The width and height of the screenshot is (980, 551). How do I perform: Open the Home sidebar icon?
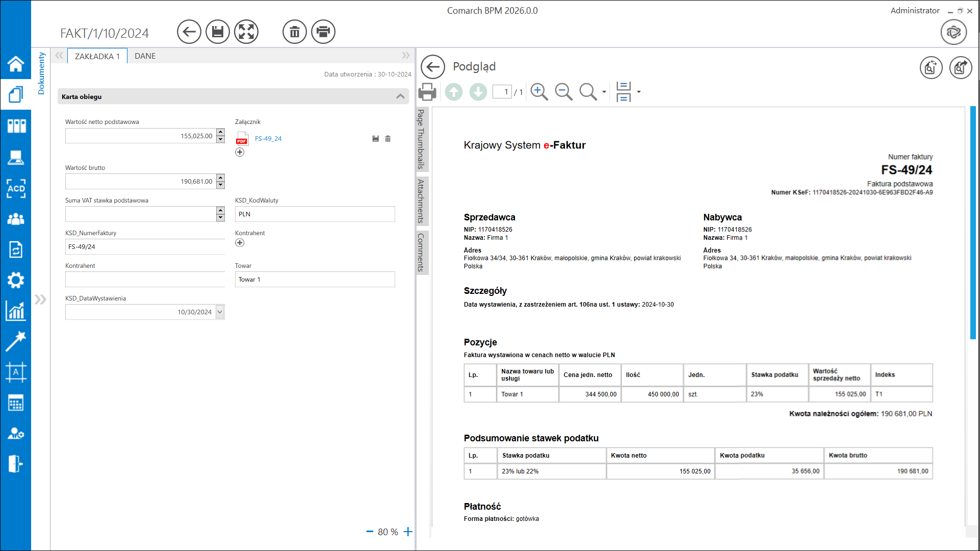(16, 64)
